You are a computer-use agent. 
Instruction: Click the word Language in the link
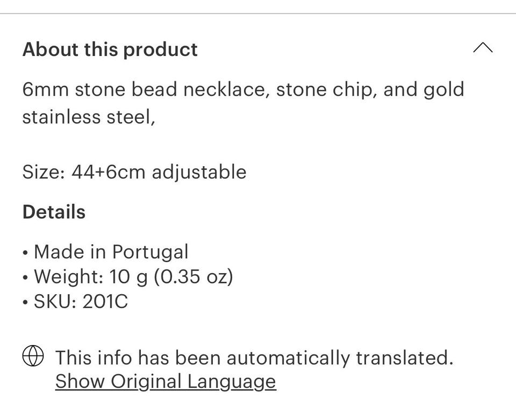[232, 381]
